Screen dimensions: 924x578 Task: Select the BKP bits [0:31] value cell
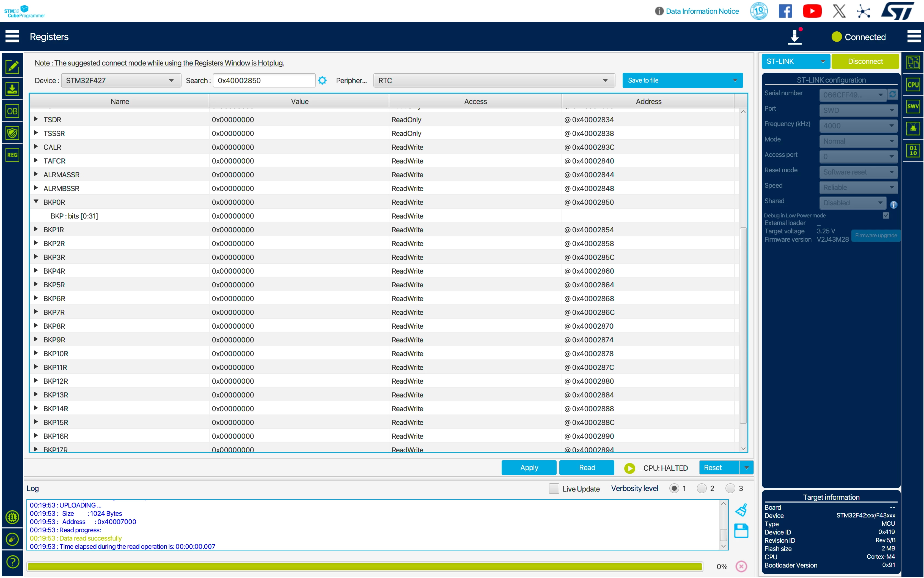[x=299, y=216]
